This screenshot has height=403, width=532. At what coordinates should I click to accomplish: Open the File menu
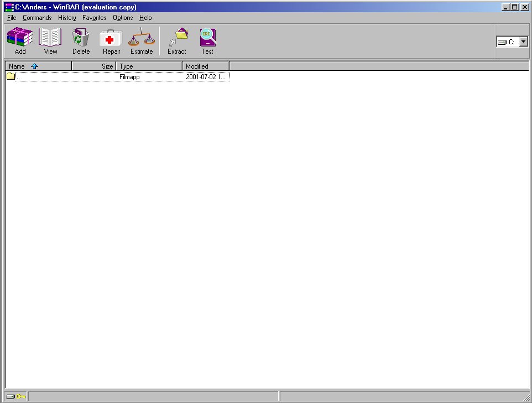(x=12, y=18)
